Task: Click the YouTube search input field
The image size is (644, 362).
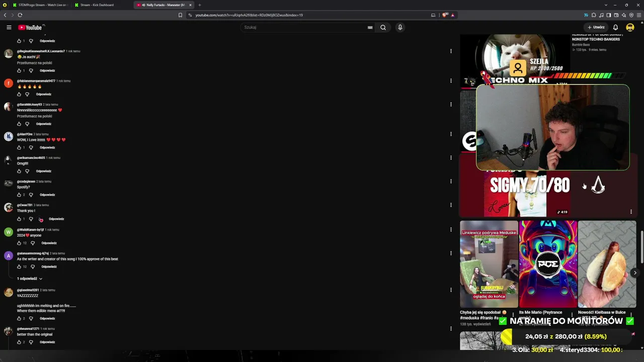Action: coord(304,27)
